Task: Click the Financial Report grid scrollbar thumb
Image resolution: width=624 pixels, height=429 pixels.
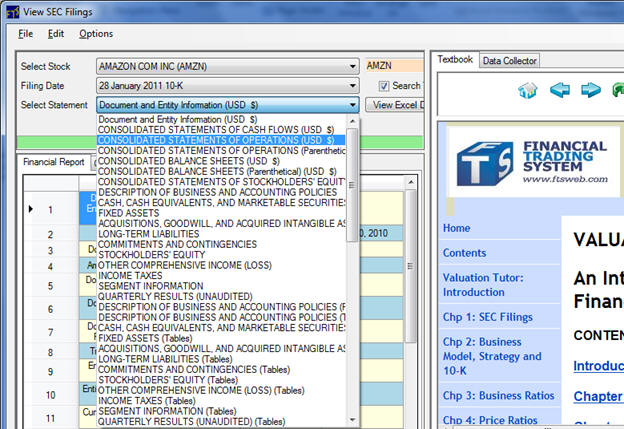Action: click(x=411, y=266)
